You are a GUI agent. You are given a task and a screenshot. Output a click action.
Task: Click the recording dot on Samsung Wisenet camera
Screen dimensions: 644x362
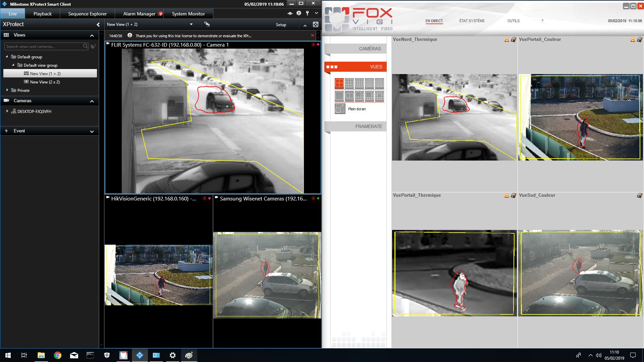(x=318, y=198)
